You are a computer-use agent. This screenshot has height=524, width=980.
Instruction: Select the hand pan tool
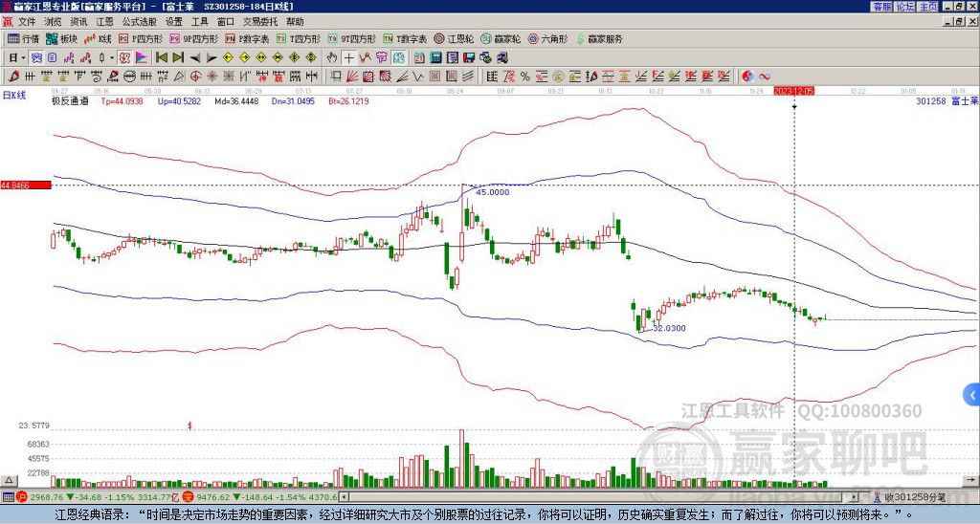[332, 57]
